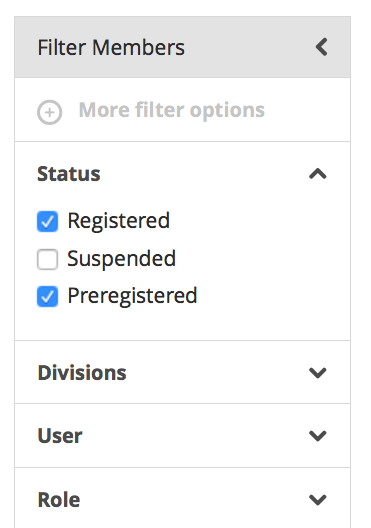Collapse the Filter Members panel using left chevron

click(322, 47)
